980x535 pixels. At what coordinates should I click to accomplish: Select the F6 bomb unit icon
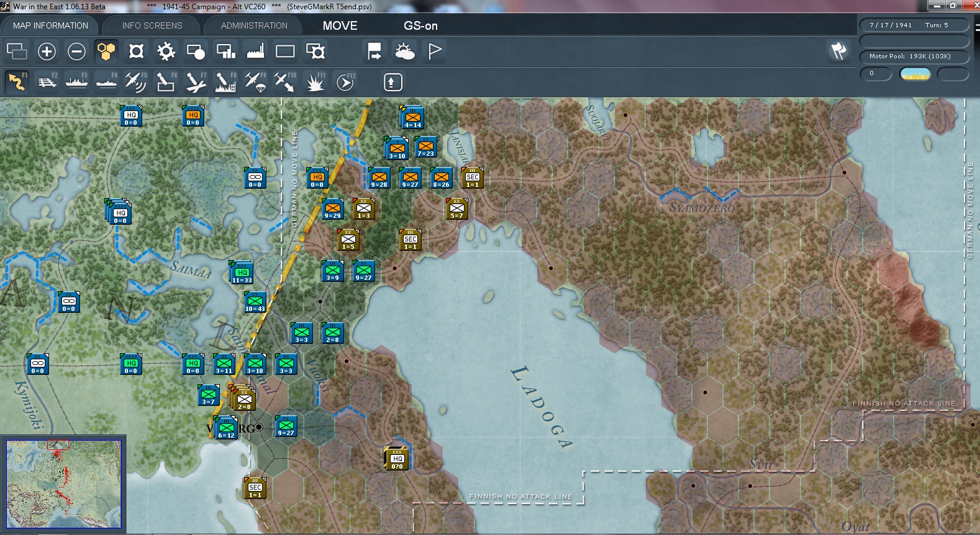point(166,81)
